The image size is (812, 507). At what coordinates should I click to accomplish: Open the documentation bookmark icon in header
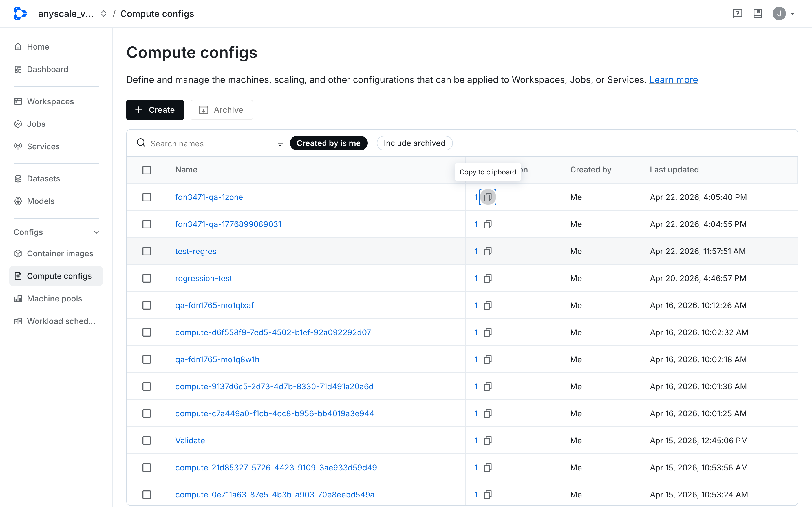point(758,14)
